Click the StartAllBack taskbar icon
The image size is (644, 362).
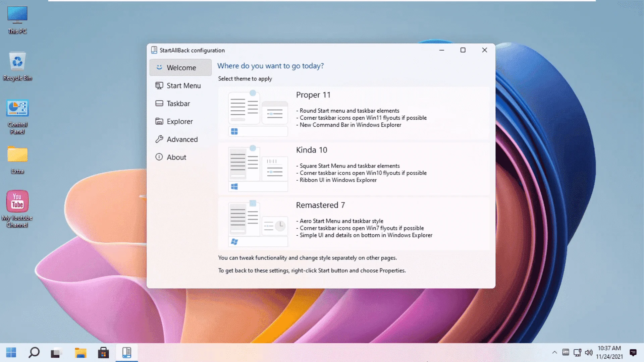126,353
